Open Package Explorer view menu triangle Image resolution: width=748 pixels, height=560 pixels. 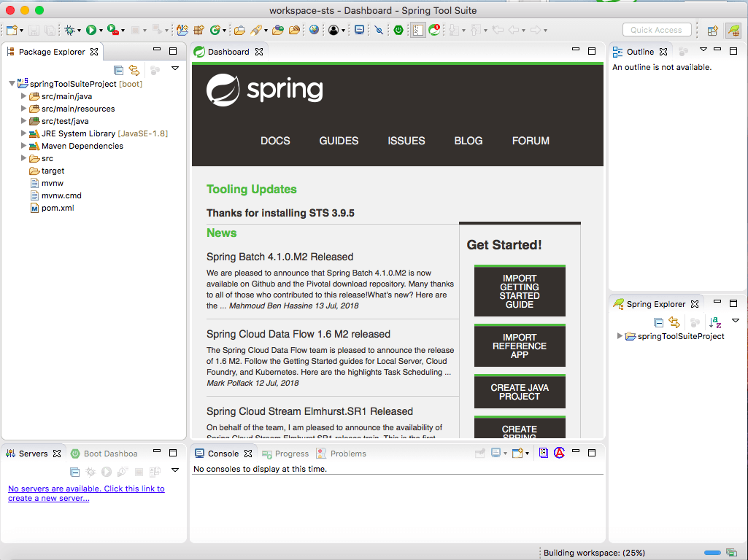175,69
